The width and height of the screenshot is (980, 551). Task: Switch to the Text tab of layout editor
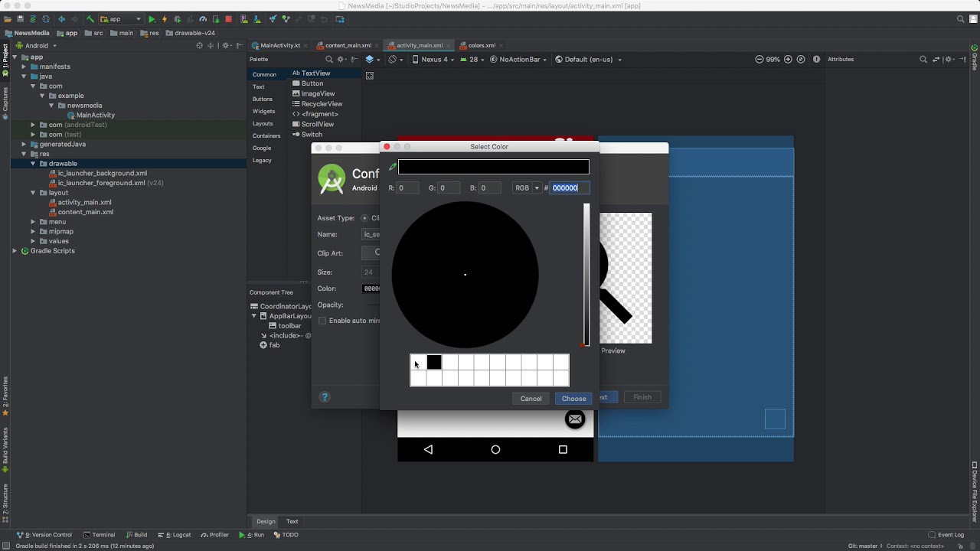[x=292, y=521]
